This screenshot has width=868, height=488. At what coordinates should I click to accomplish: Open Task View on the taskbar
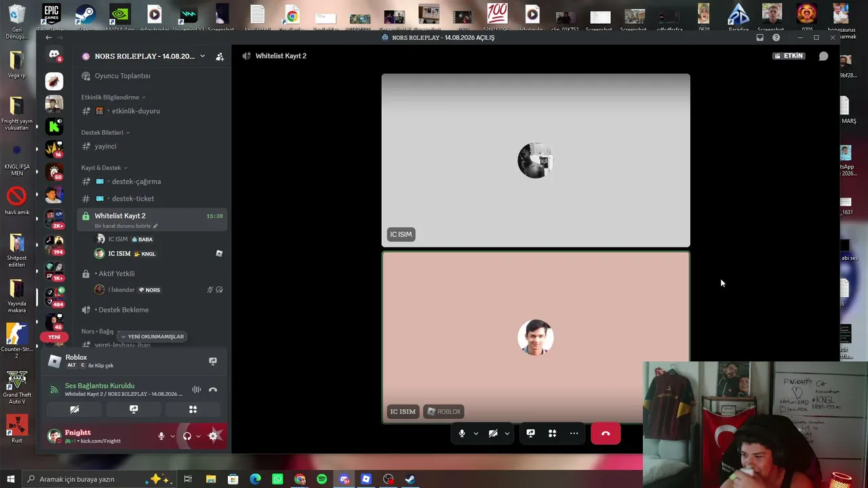(x=188, y=479)
